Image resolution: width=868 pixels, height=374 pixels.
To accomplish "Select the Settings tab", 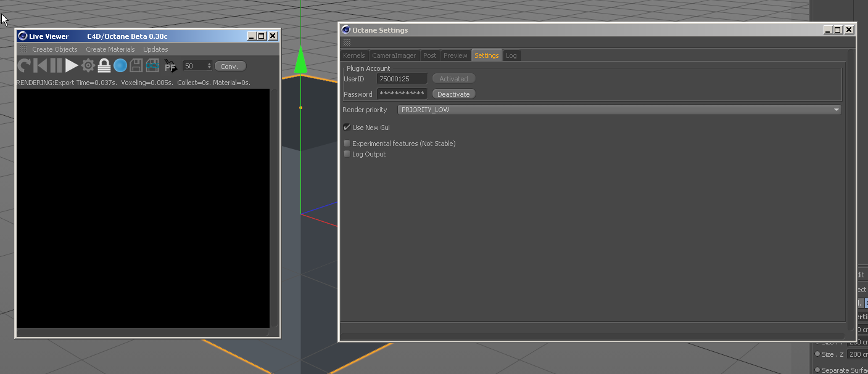I will 487,55.
